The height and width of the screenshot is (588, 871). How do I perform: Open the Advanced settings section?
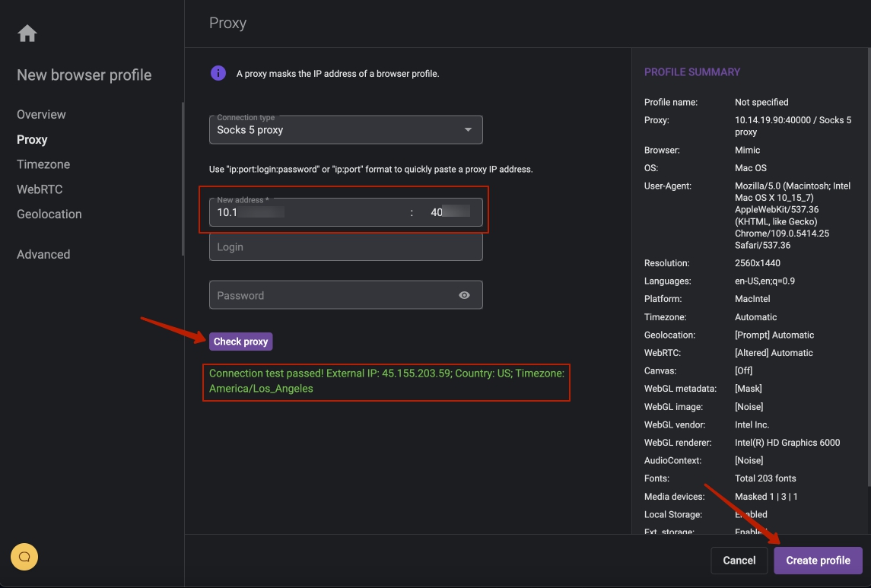pos(43,254)
